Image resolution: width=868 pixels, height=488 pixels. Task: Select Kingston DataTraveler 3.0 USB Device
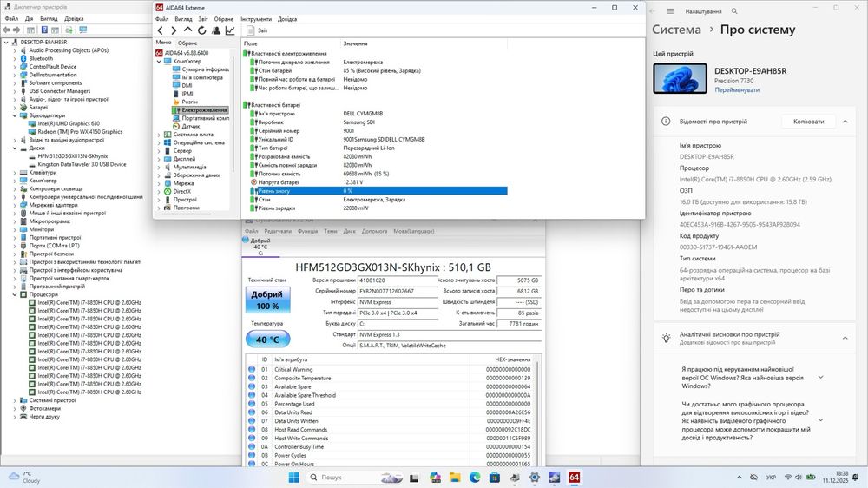[82, 164]
